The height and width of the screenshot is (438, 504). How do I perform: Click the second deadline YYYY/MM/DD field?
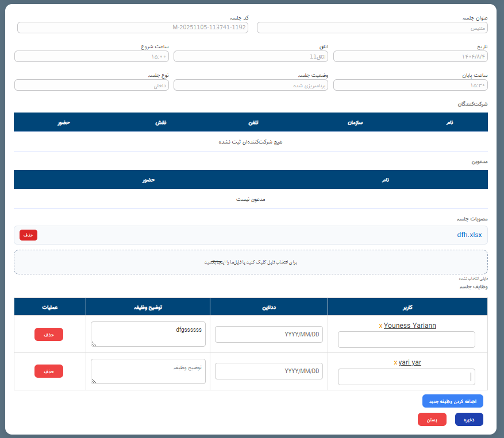268,371
